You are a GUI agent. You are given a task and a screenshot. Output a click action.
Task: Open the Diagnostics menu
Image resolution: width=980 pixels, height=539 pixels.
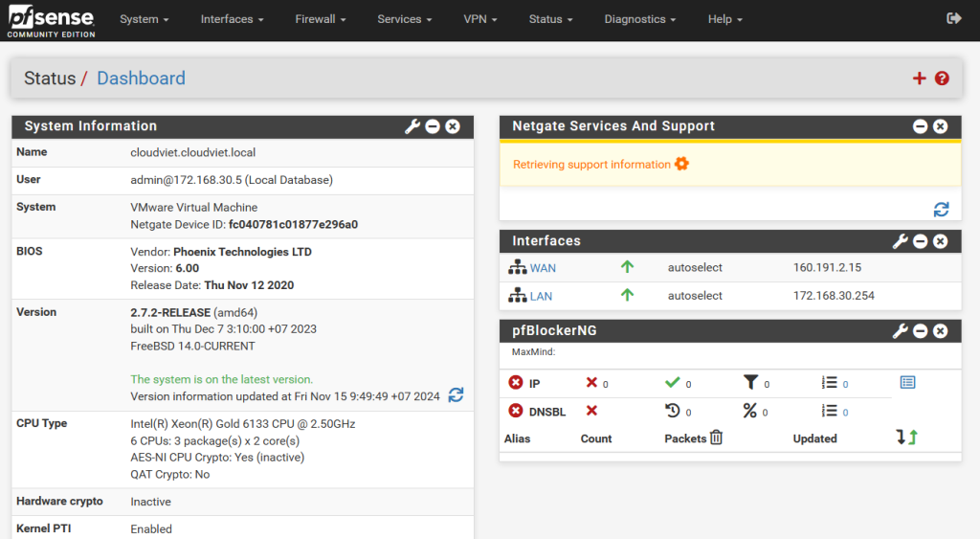(x=640, y=19)
